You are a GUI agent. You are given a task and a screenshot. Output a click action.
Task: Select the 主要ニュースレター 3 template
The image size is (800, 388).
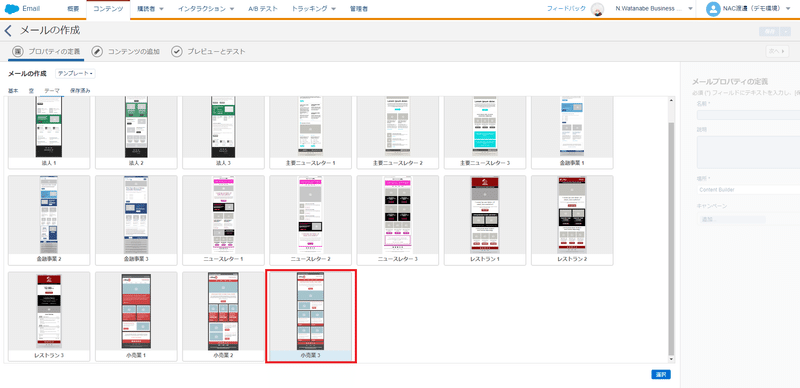tap(485, 132)
